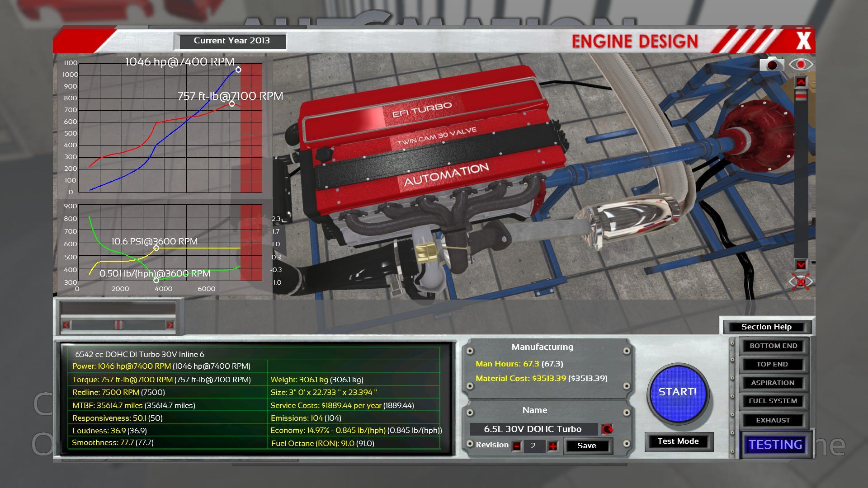Open the Aspiration section

(772, 383)
